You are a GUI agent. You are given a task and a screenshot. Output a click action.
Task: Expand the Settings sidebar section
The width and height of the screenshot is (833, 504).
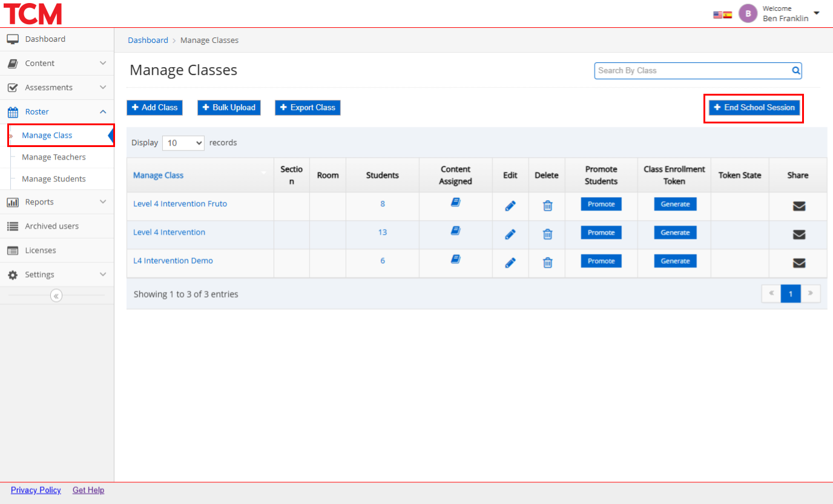click(57, 275)
